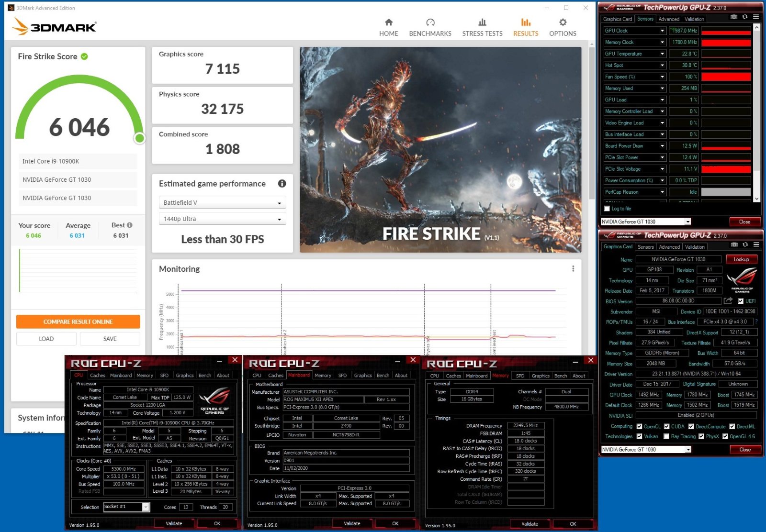Click COMPARE RESULT ONLINE button

pyautogui.click(x=78, y=321)
